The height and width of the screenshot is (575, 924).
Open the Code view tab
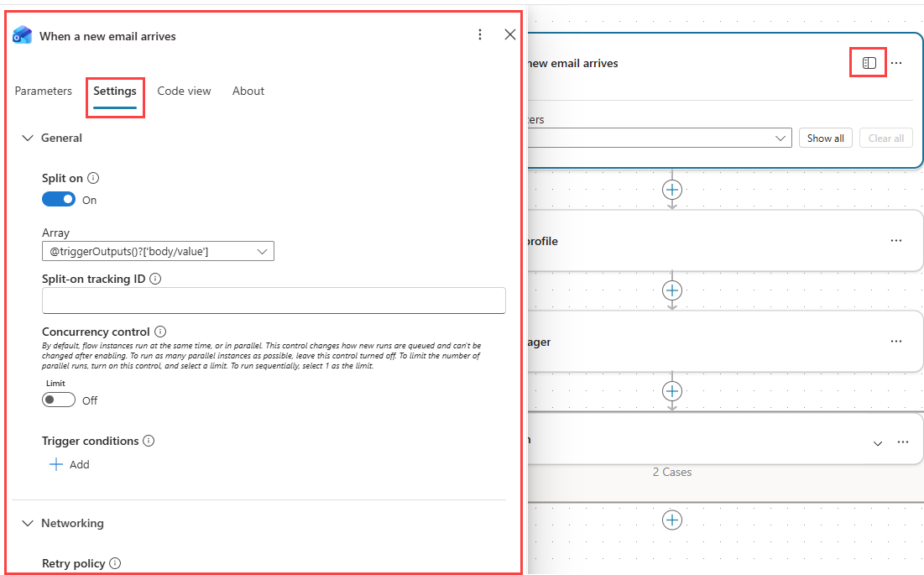[x=184, y=91]
